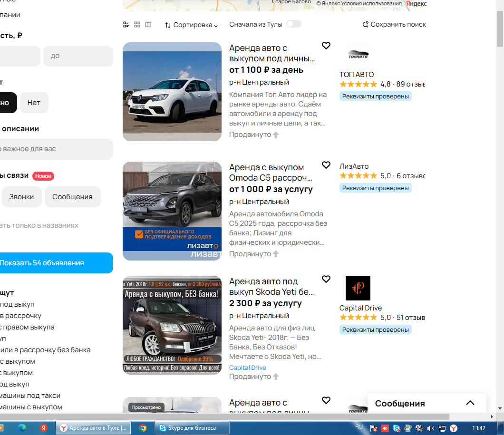
Task: Click the Новое badge near contact methods
Action: pos(43,176)
